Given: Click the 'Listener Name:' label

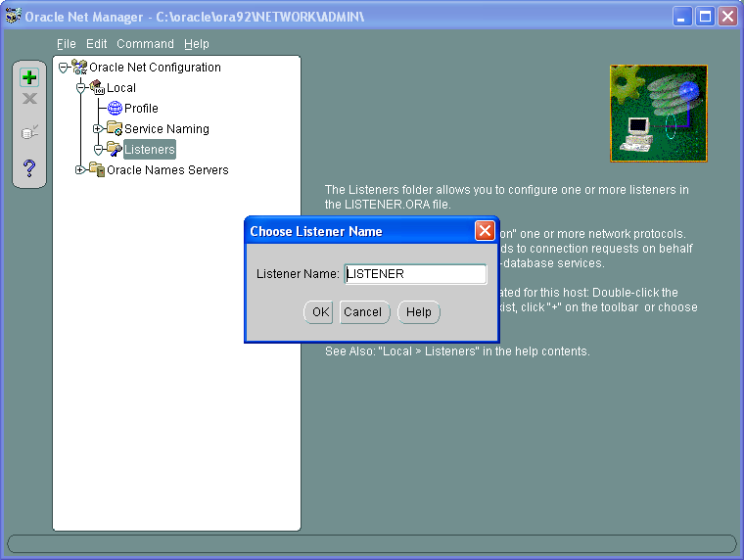Looking at the screenshot, I should (x=298, y=274).
